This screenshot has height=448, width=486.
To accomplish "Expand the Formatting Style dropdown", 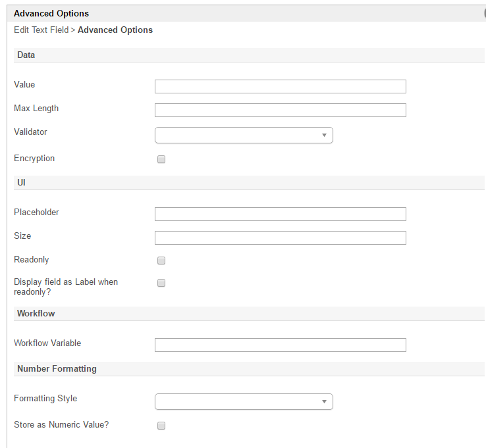I will 244,401.
